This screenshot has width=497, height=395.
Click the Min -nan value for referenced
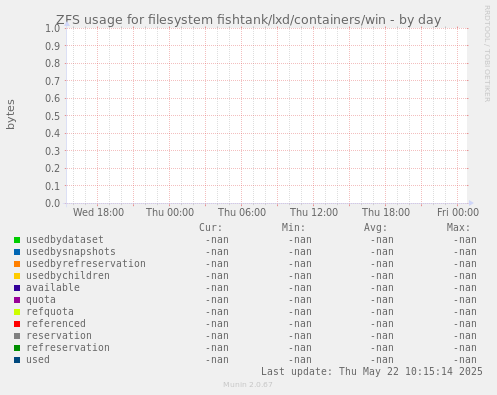click(x=300, y=324)
